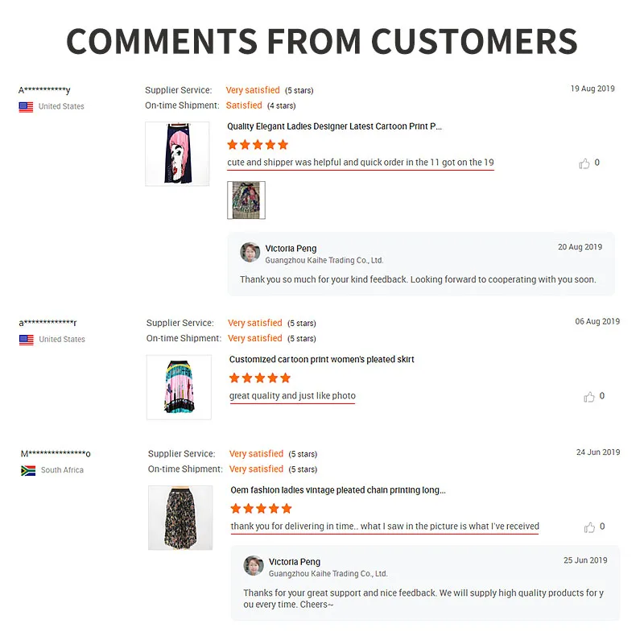Screen dimensions: 644x644
Task: Like the review dated 19 Aug 2019
Action: point(584,163)
